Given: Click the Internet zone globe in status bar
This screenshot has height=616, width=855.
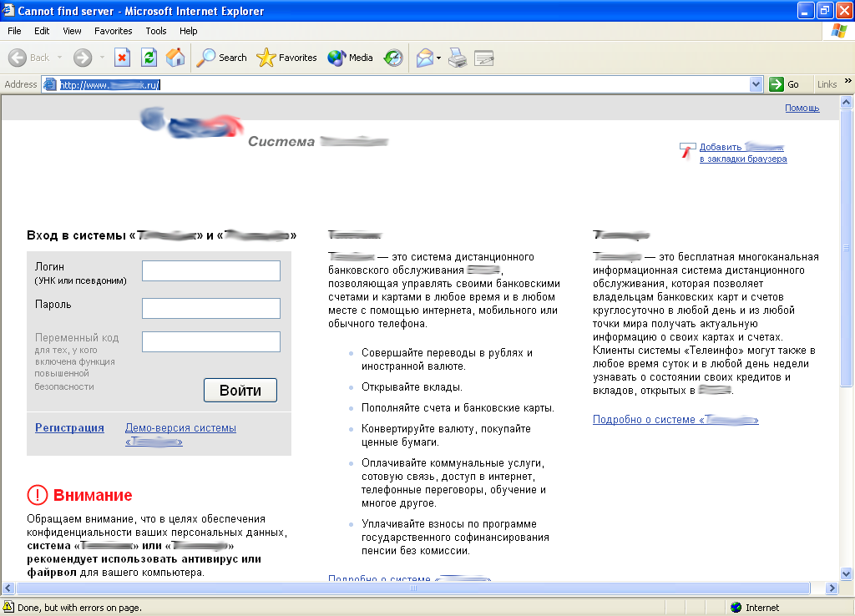Looking at the screenshot, I should point(736,608).
